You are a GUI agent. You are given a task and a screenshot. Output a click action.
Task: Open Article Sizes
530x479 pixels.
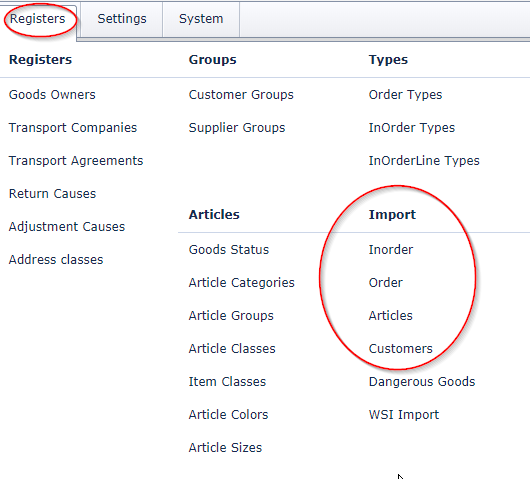point(225,448)
